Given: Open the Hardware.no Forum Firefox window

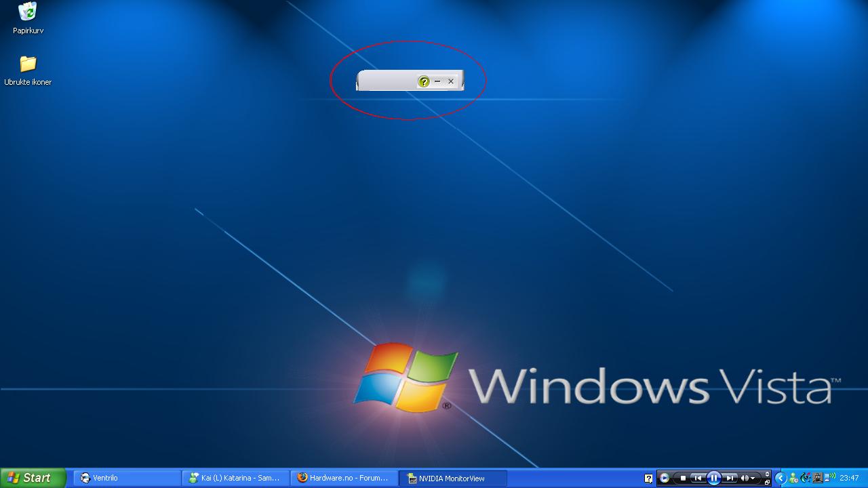Looking at the screenshot, I should [x=344, y=478].
